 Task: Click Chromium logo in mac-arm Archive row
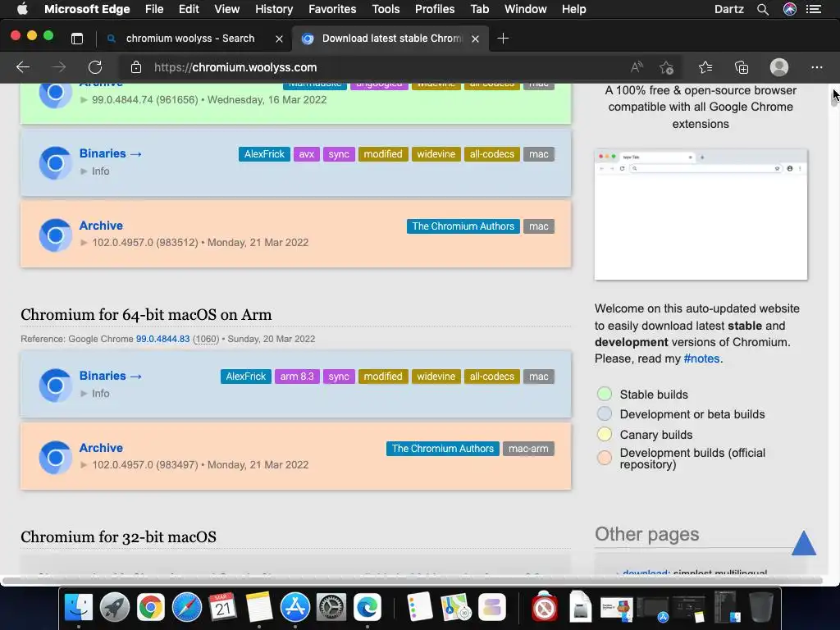(x=55, y=457)
